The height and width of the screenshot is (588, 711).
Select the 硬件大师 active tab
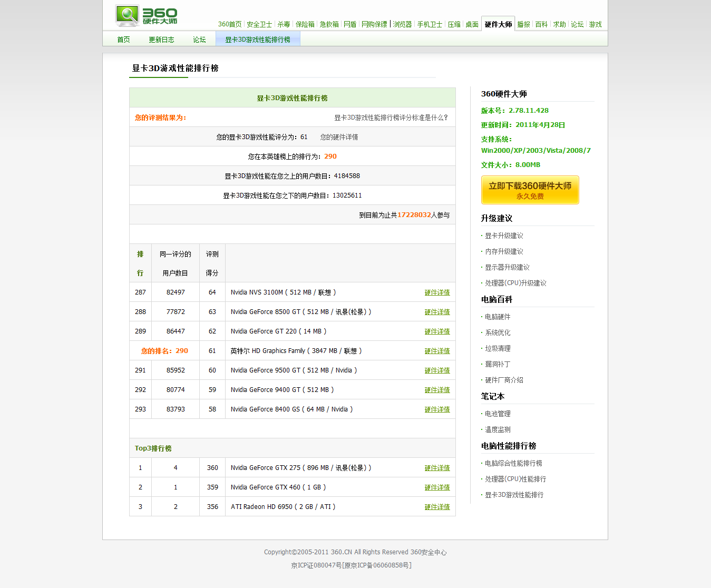[x=498, y=24]
